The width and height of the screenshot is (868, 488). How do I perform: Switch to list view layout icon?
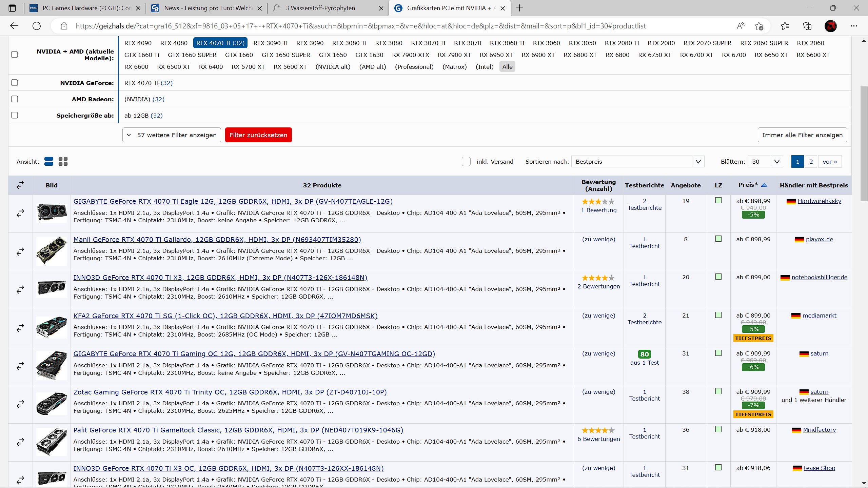pos(49,161)
